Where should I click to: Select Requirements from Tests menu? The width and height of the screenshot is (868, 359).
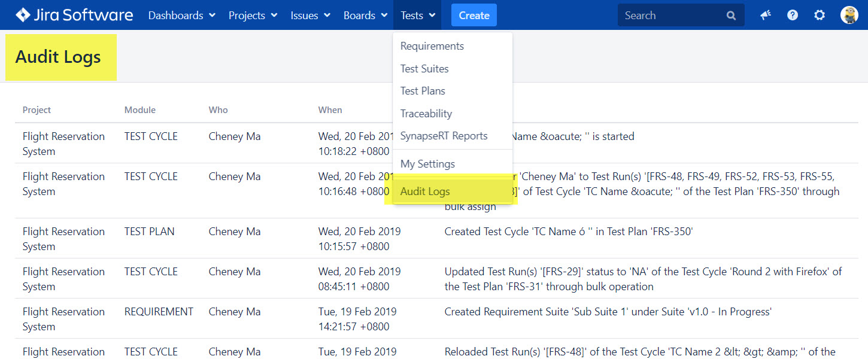click(432, 46)
